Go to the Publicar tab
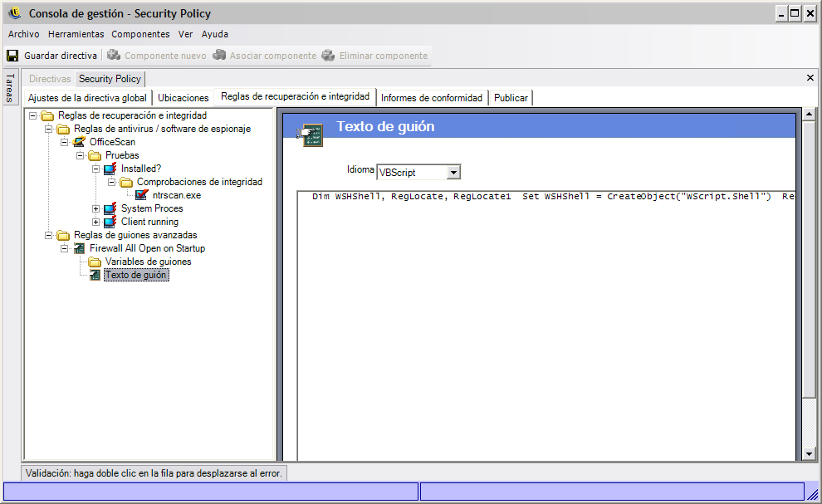 pyautogui.click(x=511, y=98)
